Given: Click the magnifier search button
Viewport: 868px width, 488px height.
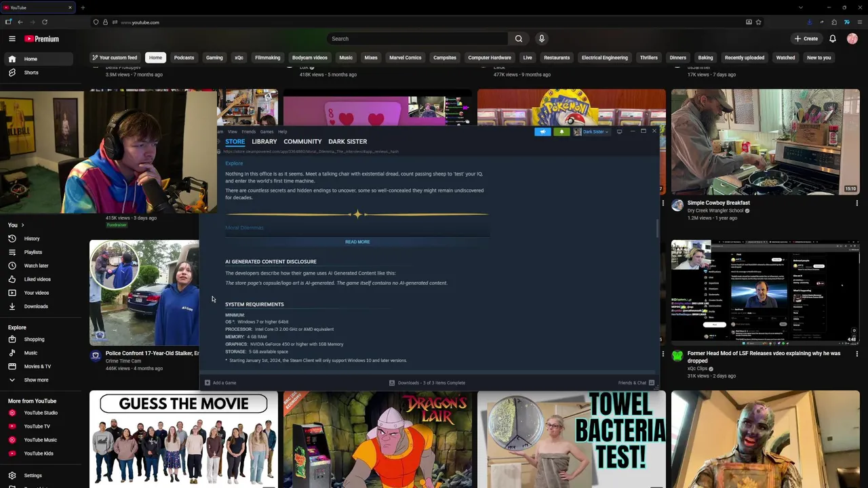Looking at the screenshot, I should [x=519, y=39].
